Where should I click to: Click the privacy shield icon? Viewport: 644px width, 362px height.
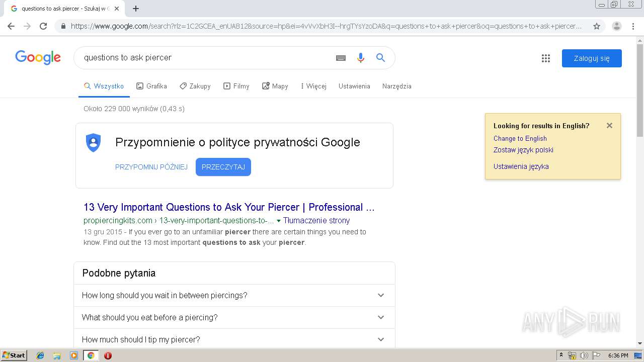coord(94,143)
